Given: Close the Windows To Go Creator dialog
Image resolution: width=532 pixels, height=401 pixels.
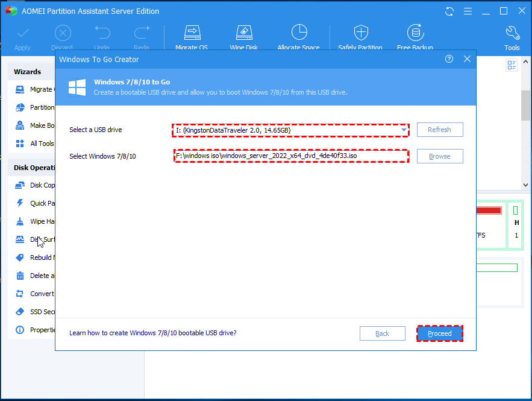Looking at the screenshot, I should [x=467, y=59].
